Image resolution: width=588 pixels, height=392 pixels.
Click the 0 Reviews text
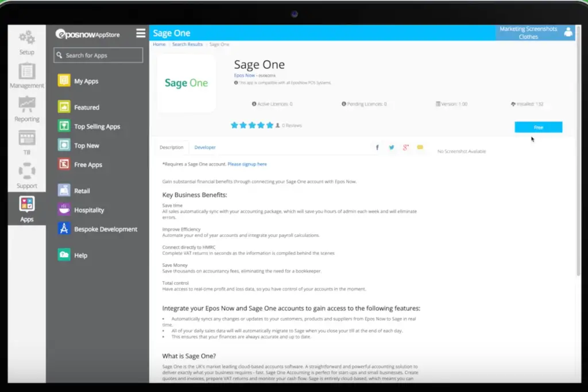292,126
